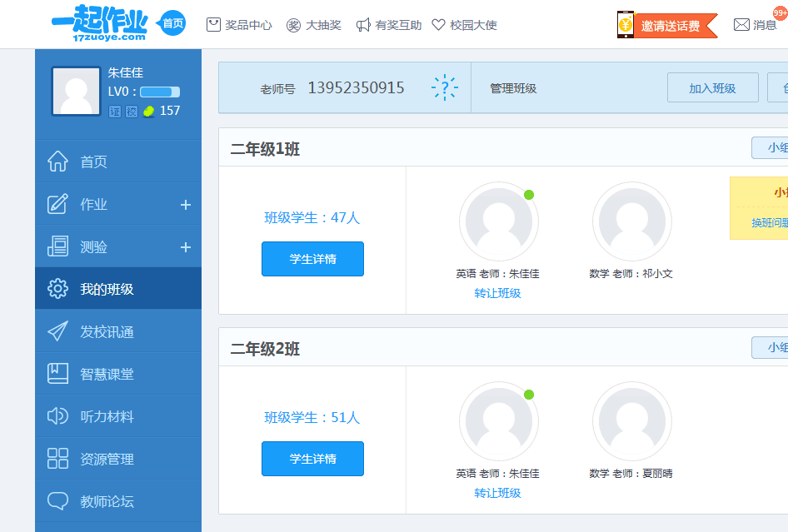The height and width of the screenshot is (532, 788).
Task: Click the 证 certification badge icon
Action: pos(115,112)
